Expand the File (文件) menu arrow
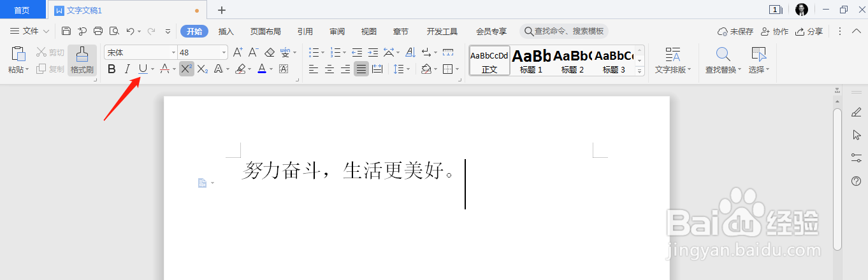This screenshot has height=280, width=868. pos(46,31)
